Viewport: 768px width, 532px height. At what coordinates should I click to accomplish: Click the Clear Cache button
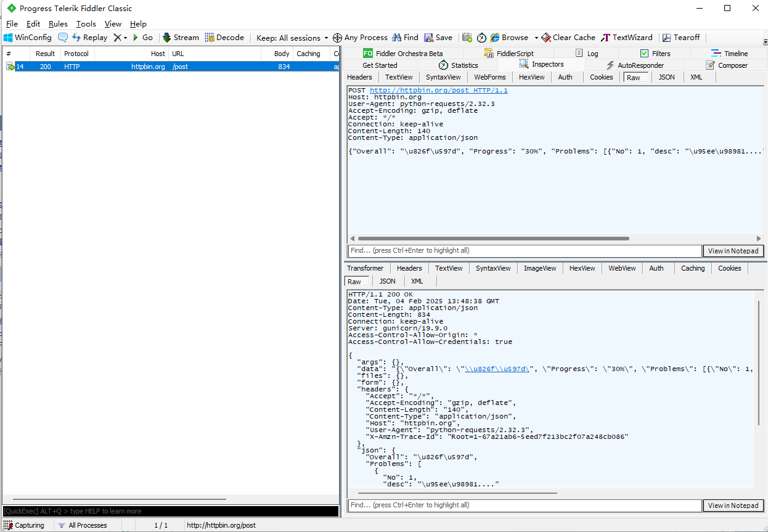tap(568, 38)
